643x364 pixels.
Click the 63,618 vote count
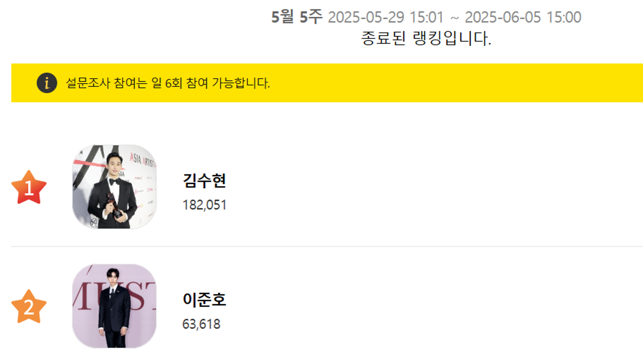201,324
